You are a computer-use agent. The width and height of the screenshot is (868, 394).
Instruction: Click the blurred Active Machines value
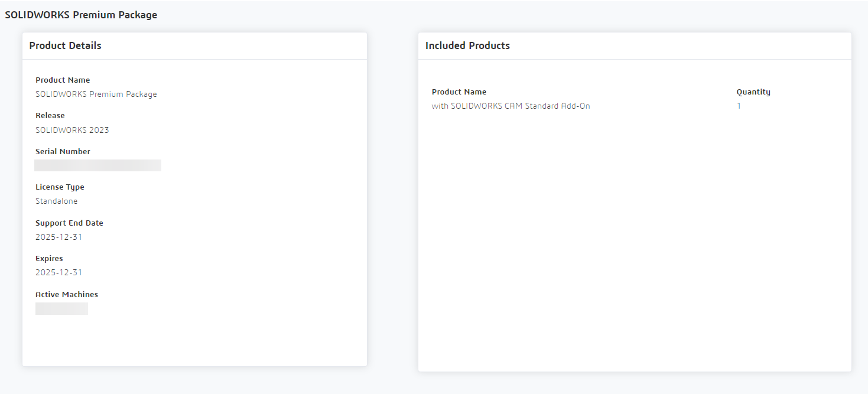tap(61, 308)
